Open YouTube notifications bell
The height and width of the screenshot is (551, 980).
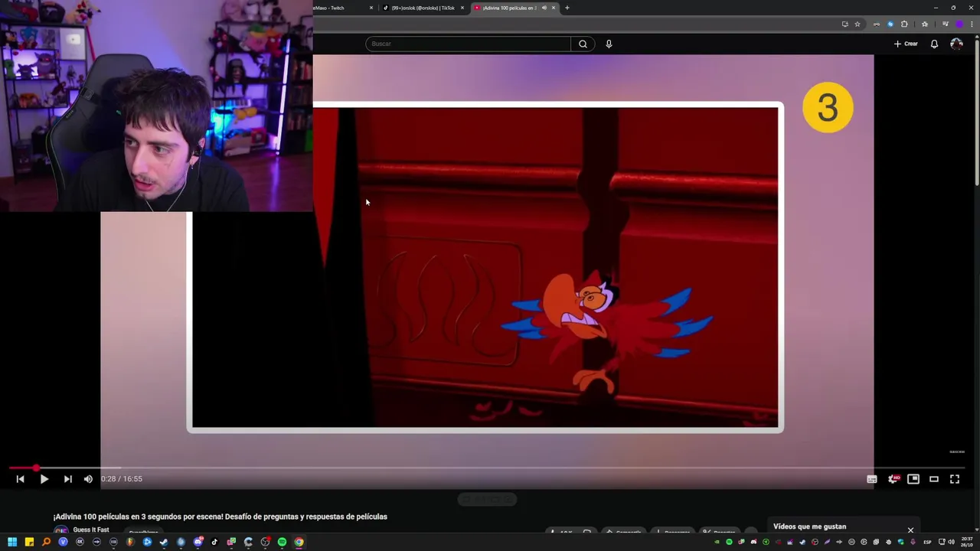click(934, 44)
